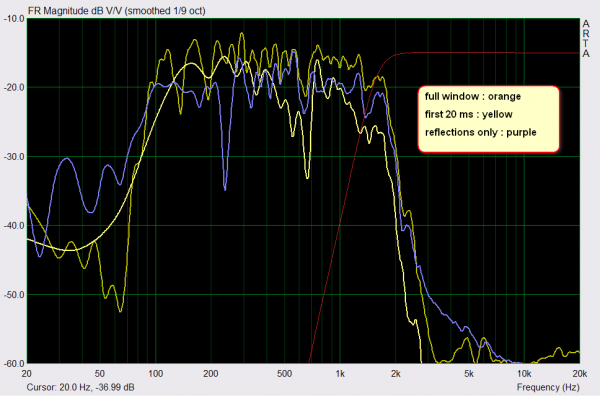Click the 50 frequency axis label

click(x=99, y=373)
